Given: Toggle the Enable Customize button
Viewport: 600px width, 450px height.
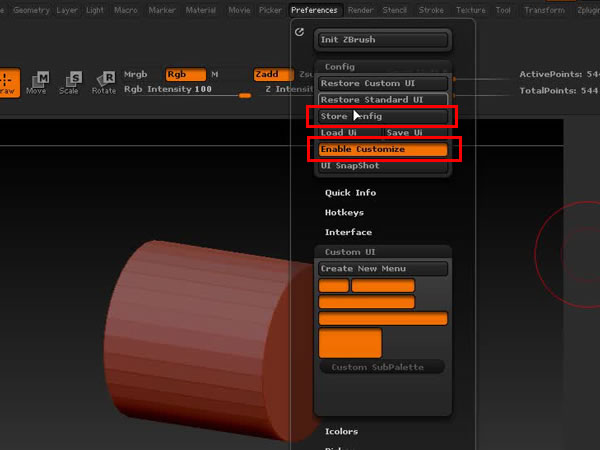Looking at the screenshot, I should click(383, 149).
